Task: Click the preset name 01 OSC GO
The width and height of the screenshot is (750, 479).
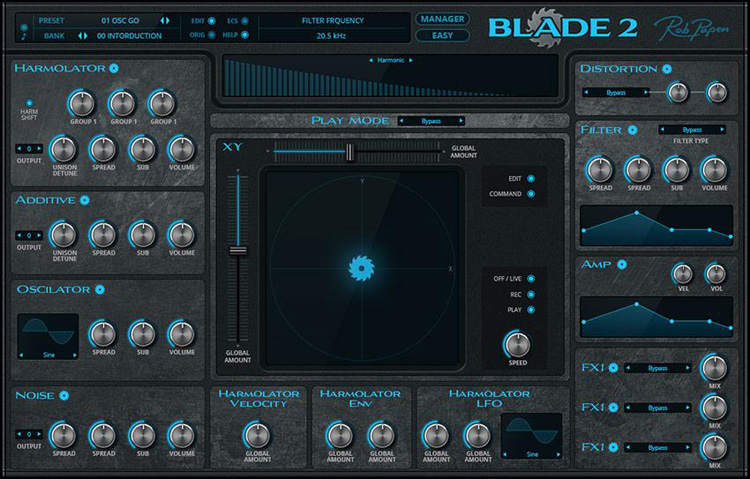Action: pos(121,21)
